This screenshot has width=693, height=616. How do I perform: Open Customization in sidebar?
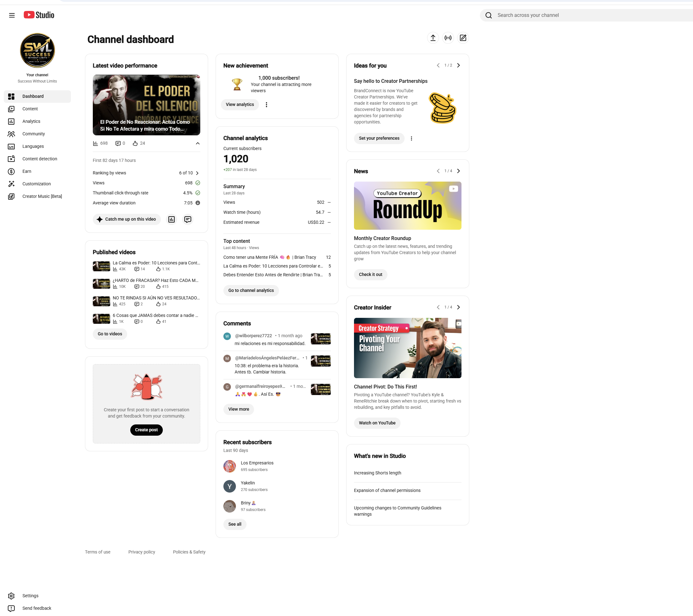pyautogui.click(x=37, y=184)
